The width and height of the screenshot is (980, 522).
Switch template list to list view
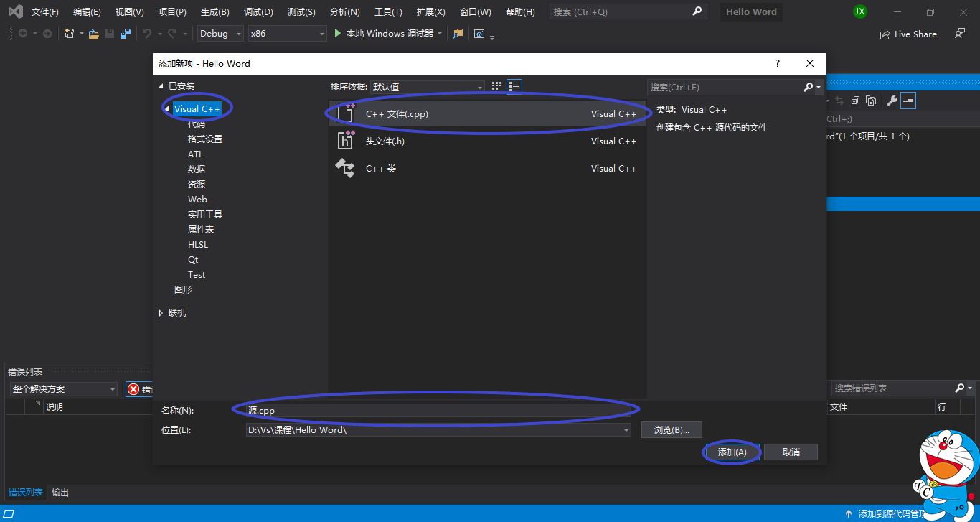[x=514, y=85]
